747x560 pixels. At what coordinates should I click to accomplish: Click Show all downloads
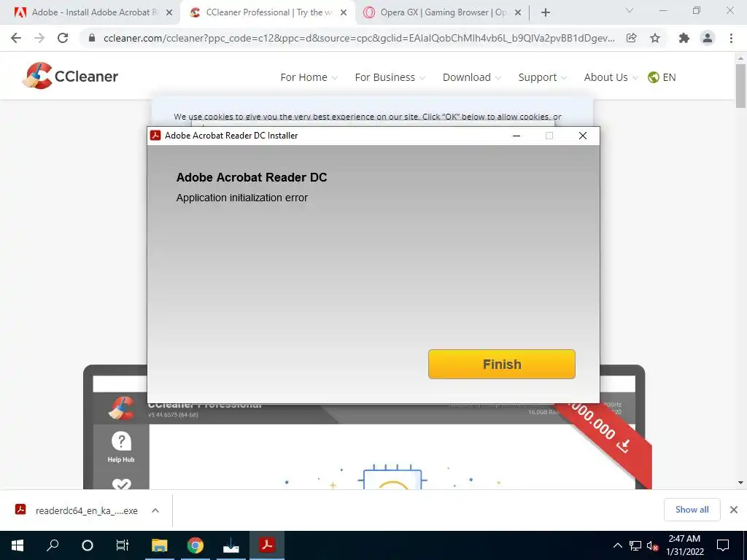click(x=692, y=510)
